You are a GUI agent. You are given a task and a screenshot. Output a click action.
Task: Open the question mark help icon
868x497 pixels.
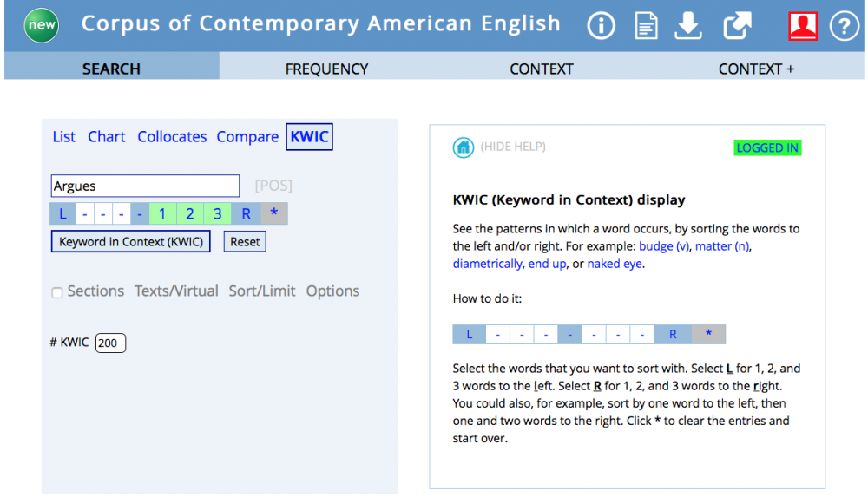[x=845, y=26]
